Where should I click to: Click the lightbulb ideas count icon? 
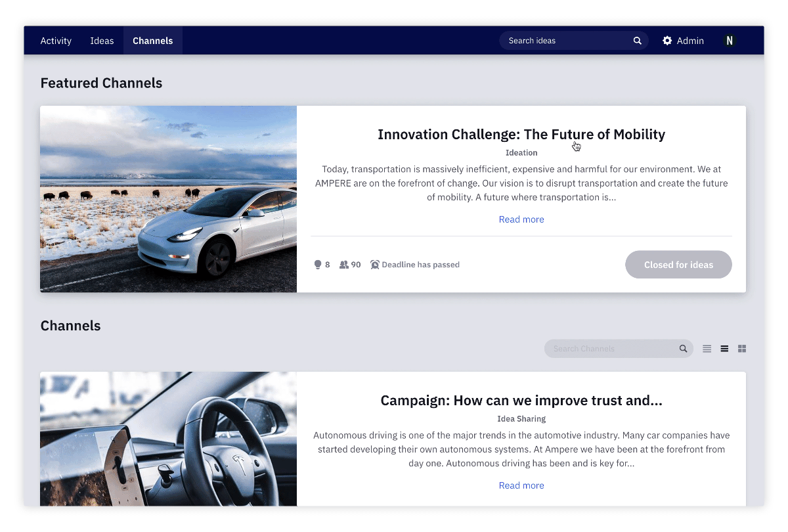click(318, 265)
